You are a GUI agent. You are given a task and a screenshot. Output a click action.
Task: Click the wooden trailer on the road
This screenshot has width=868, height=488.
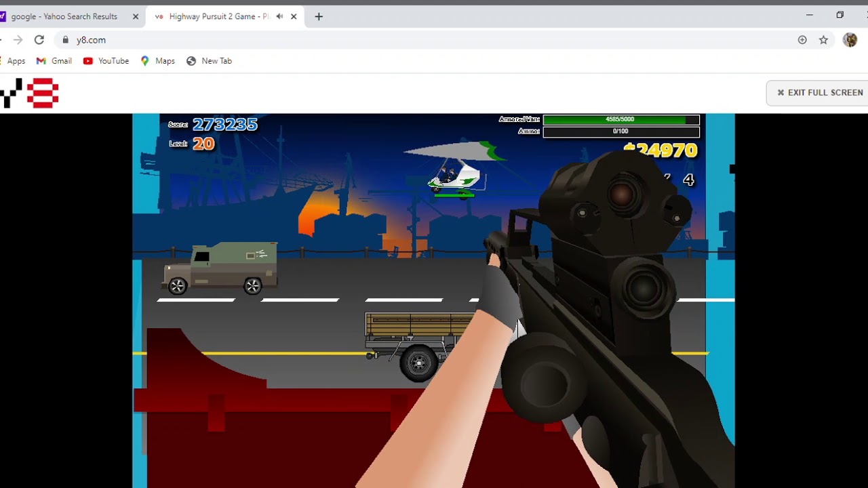420,346
